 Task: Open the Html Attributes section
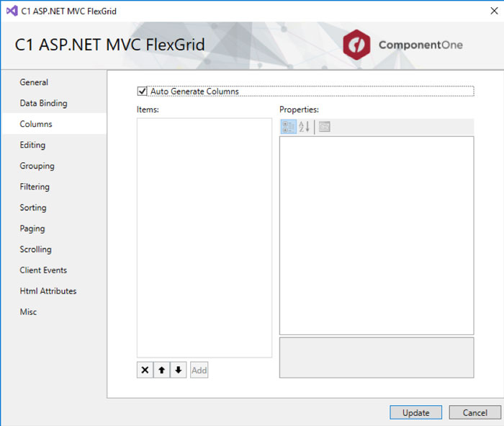coord(54,291)
